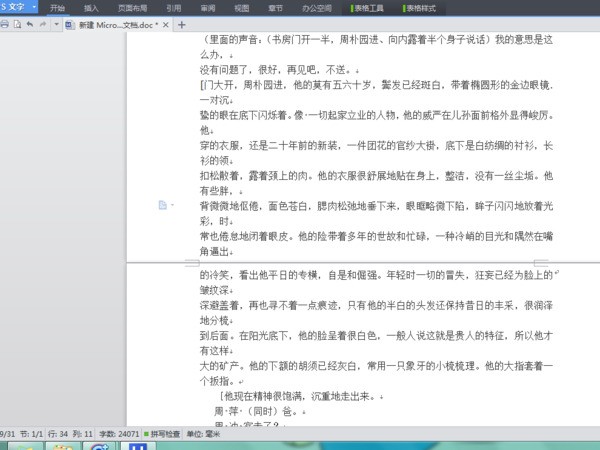The width and height of the screenshot is (600, 450).
Task: Select the 新建 Micro...文档.doc document tab
Action: [x=118, y=25]
